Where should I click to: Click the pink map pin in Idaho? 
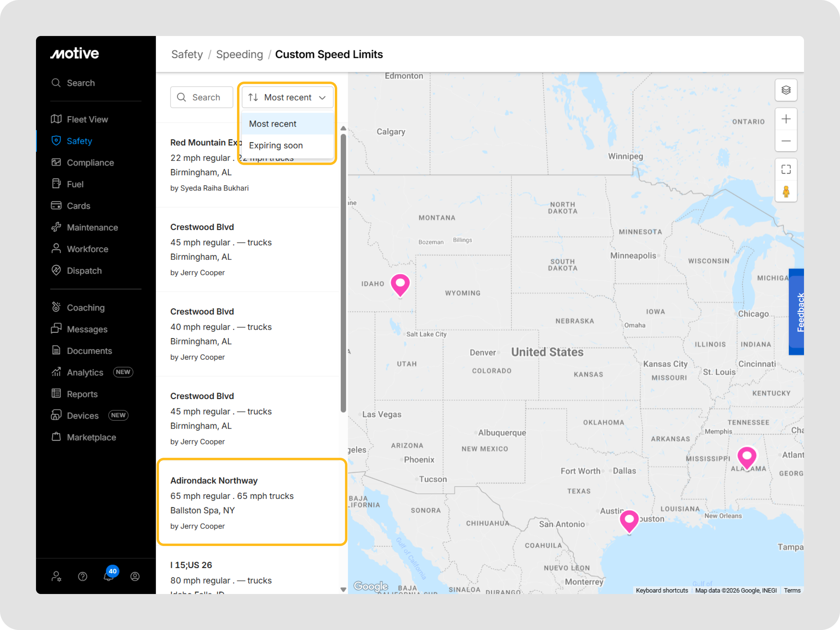(x=400, y=284)
